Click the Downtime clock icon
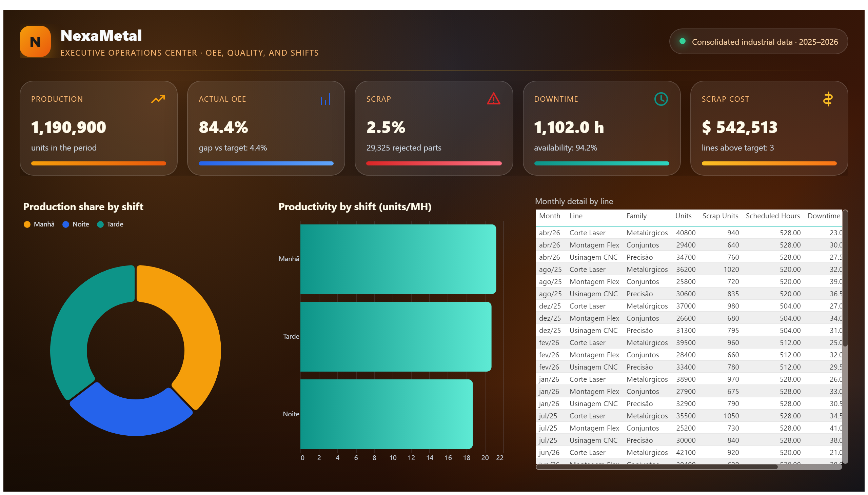Viewport: 868px width, 495px height. click(661, 99)
